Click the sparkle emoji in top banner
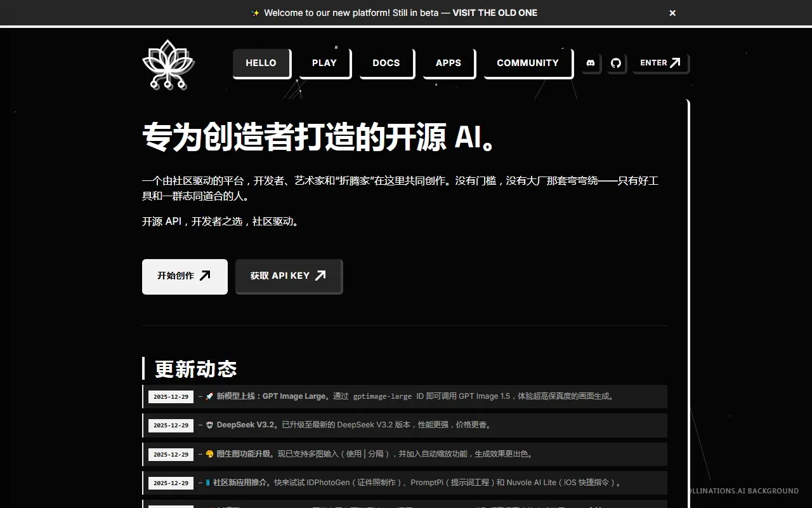 point(256,13)
